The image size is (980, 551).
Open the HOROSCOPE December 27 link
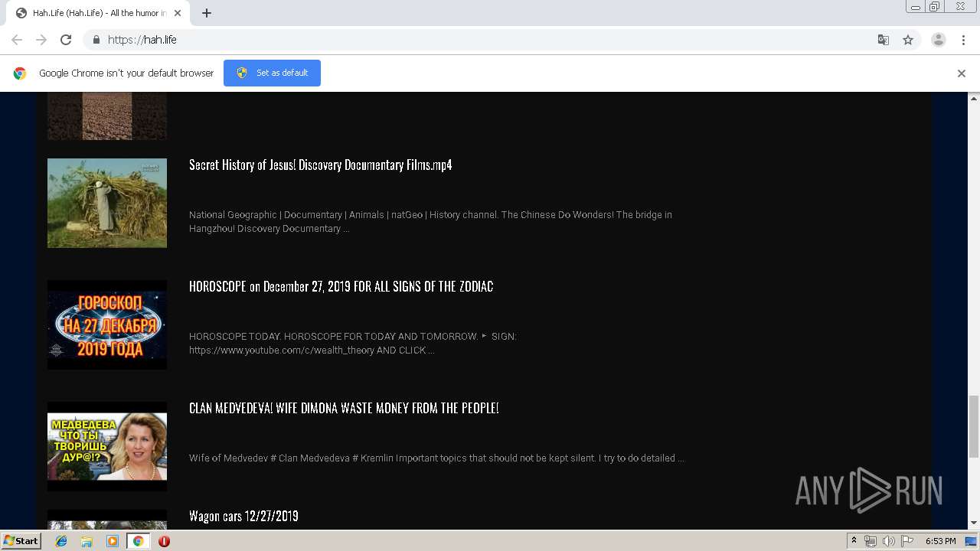[341, 286]
